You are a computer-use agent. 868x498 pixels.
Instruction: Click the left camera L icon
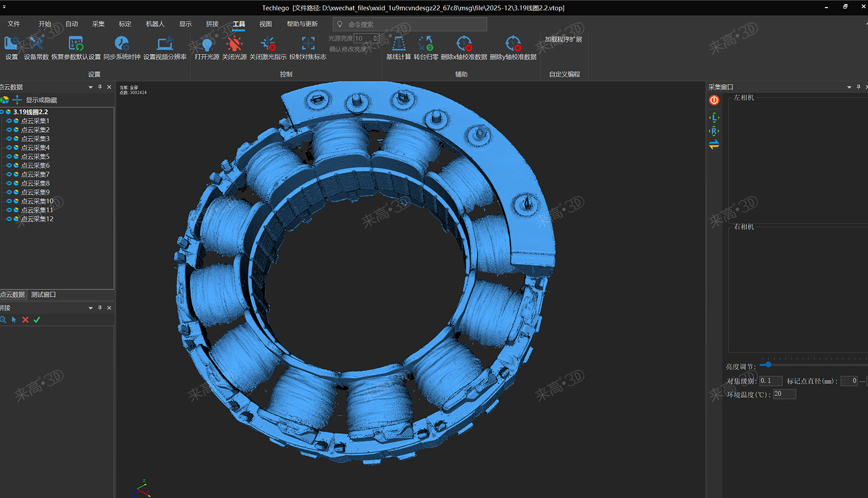pos(714,118)
